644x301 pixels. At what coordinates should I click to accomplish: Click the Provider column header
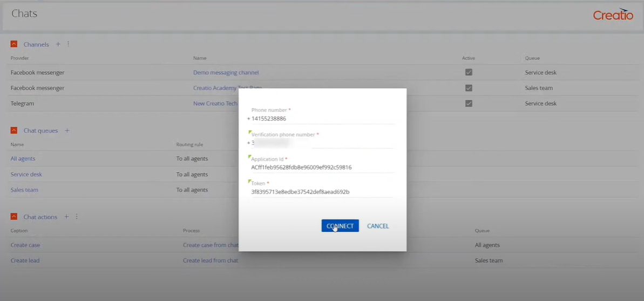(x=20, y=58)
